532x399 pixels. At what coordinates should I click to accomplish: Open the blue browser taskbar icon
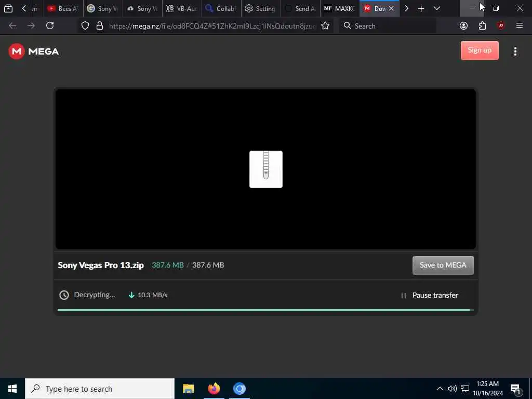coord(239,389)
